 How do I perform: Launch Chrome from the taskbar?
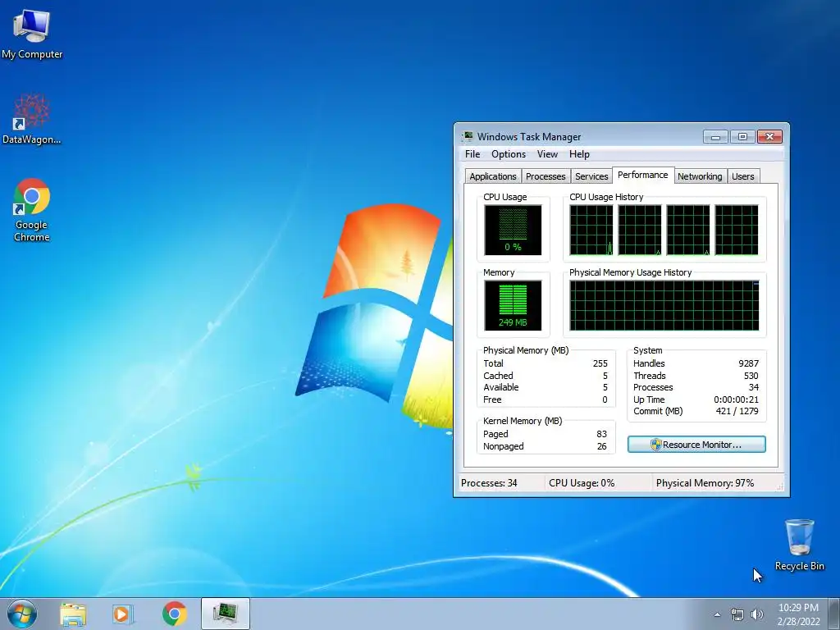(x=174, y=614)
